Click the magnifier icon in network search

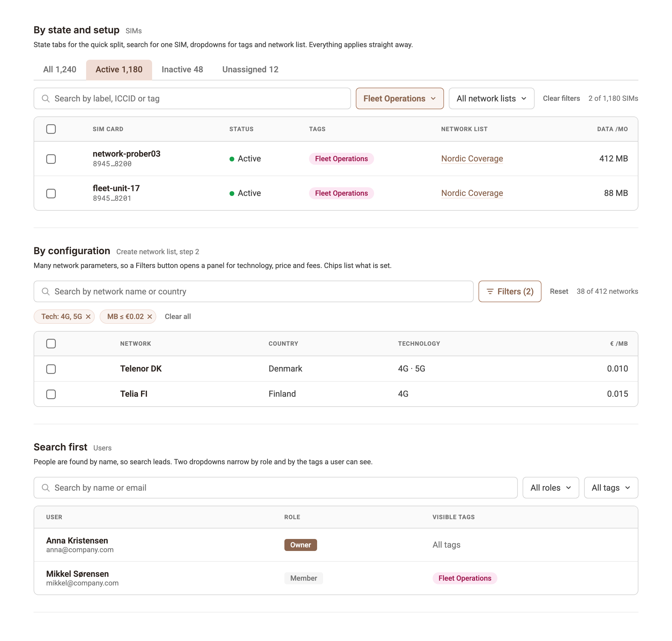coord(46,291)
